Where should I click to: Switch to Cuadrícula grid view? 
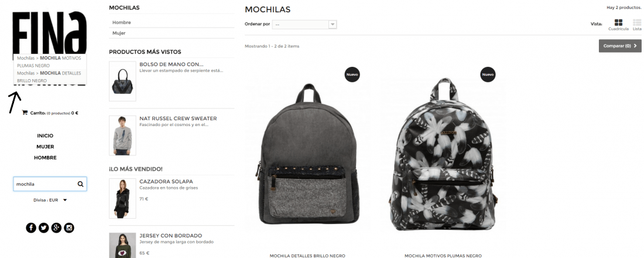click(x=618, y=25)
